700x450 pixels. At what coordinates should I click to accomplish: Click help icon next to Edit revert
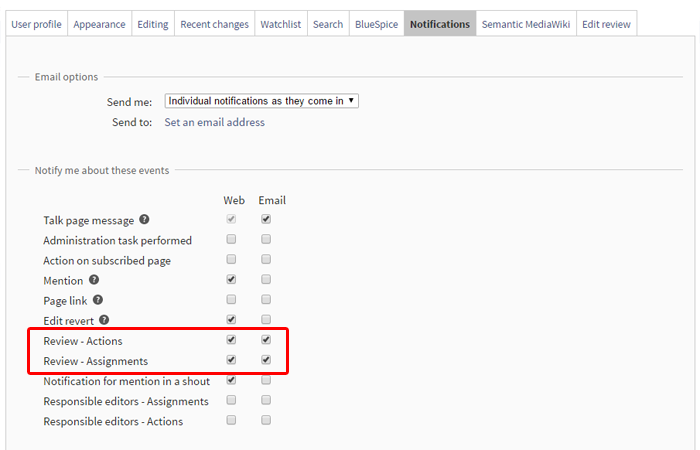(104, 320)
